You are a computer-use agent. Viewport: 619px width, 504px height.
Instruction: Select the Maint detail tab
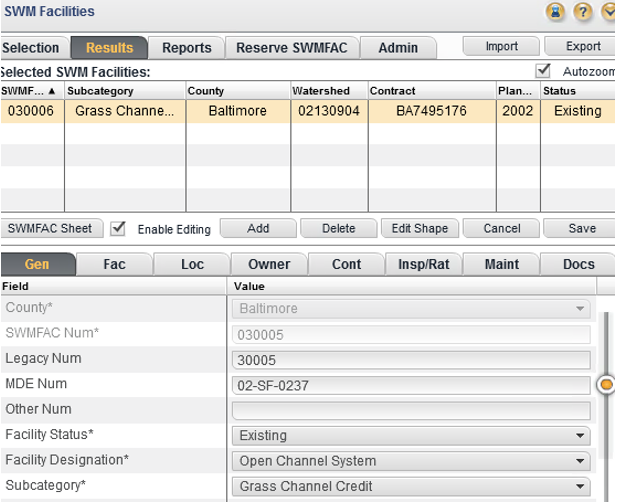pos(501,264)
